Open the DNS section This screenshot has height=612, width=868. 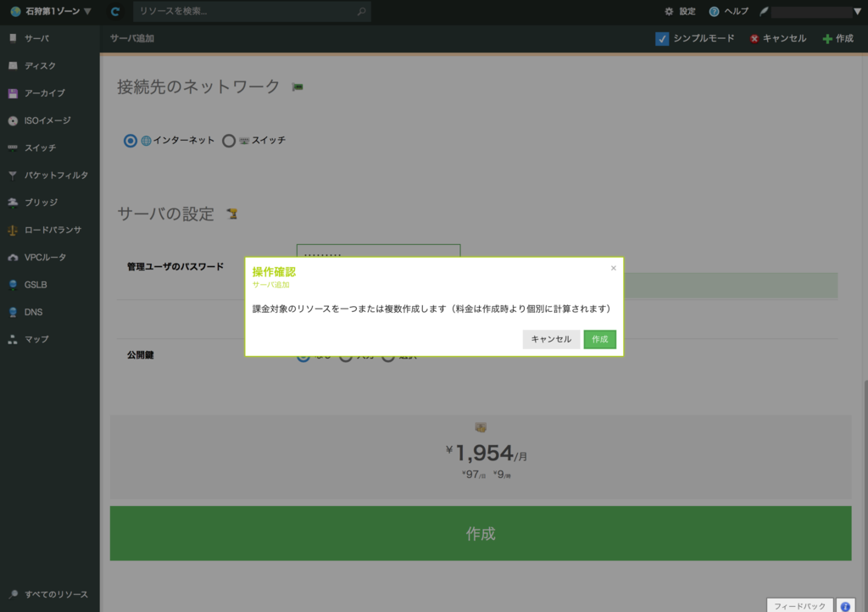(34, 312)
